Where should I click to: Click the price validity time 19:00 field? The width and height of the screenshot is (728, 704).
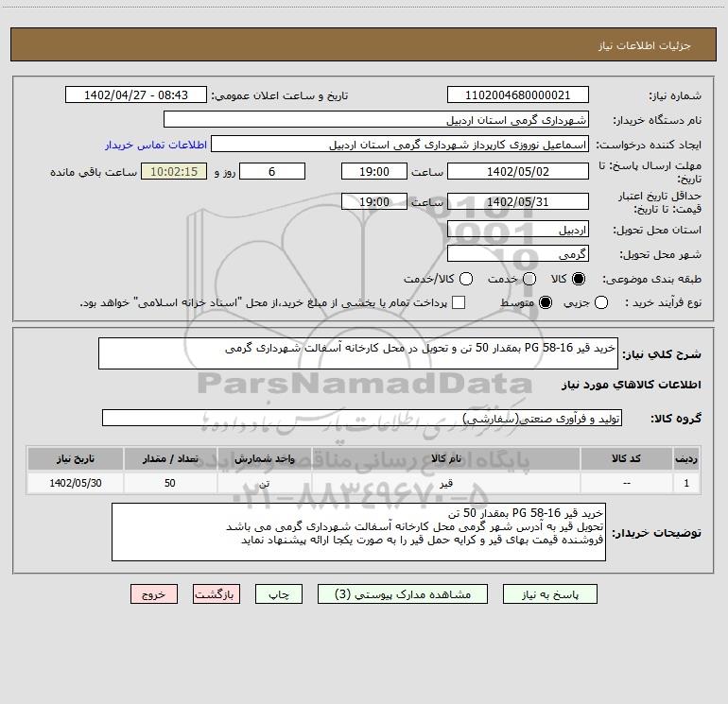[x=374, y=201]
